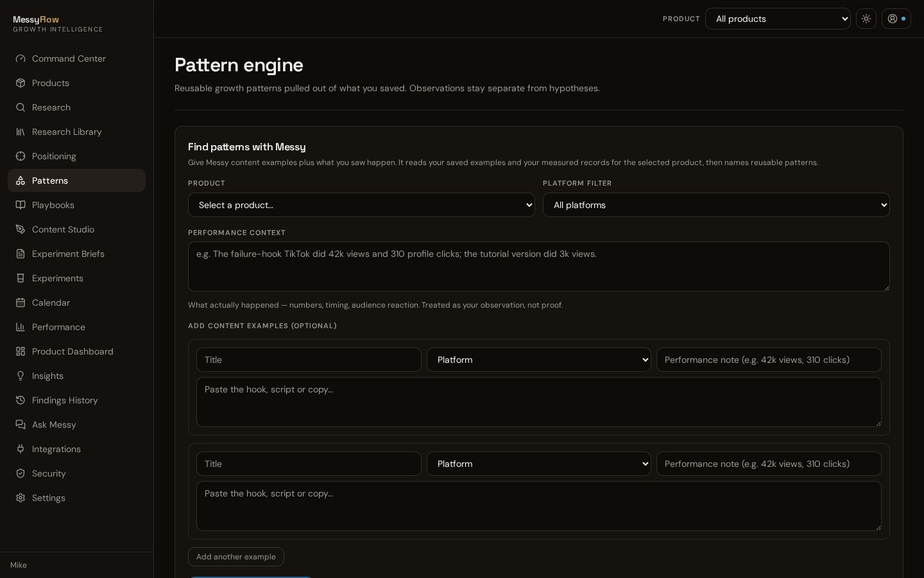
Task: Click the Mike user name in sidebar footer
Action: (x=19, y=565)
